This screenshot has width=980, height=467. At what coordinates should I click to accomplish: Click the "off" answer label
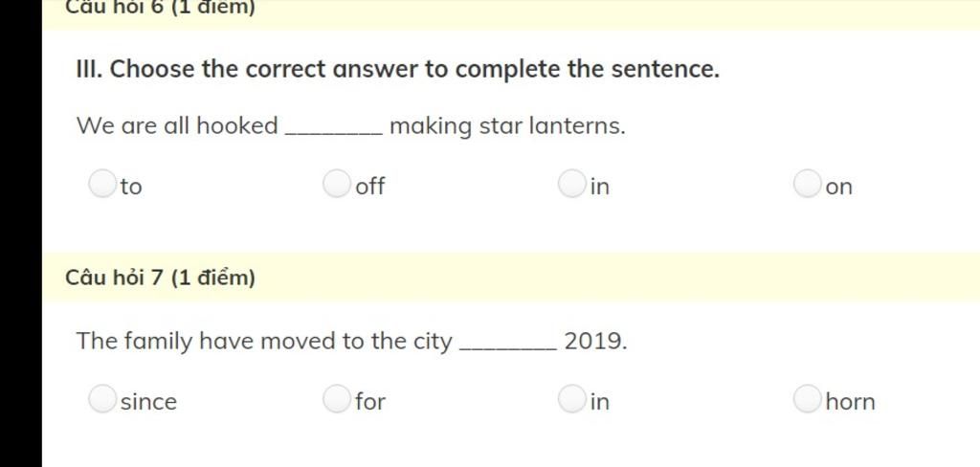pos(370,186)
